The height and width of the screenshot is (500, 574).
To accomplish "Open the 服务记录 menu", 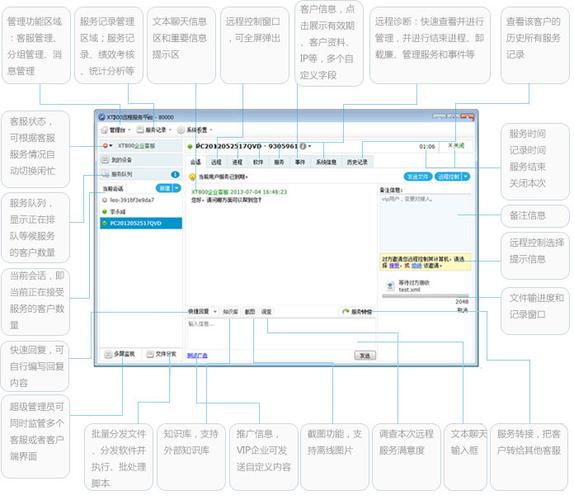I will coord(154,130).
